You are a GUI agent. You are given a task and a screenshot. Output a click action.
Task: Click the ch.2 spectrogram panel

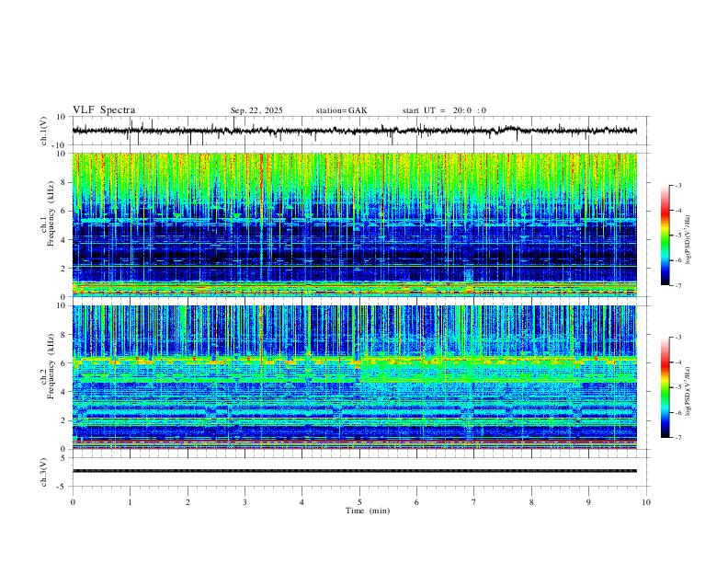click(355, 377)
